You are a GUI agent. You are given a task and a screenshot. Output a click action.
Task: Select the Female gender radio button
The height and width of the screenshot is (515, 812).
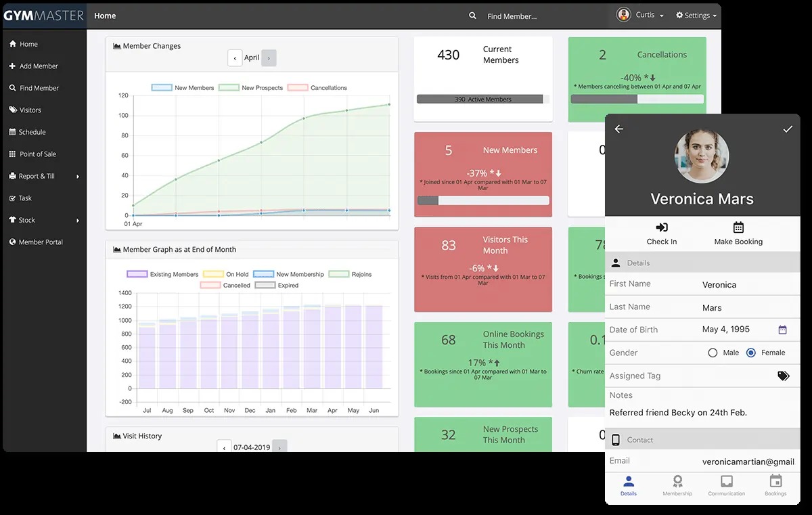pyautogui.click(x=750, y=353)
